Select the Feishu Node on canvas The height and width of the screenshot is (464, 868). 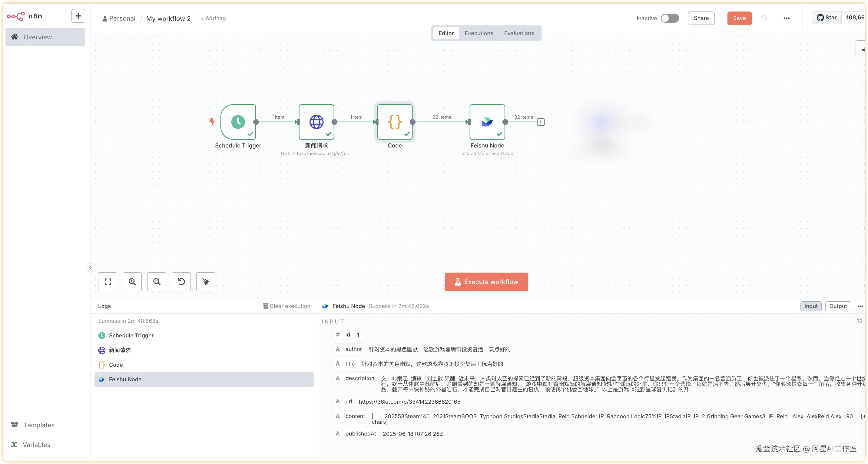point(487,122)
